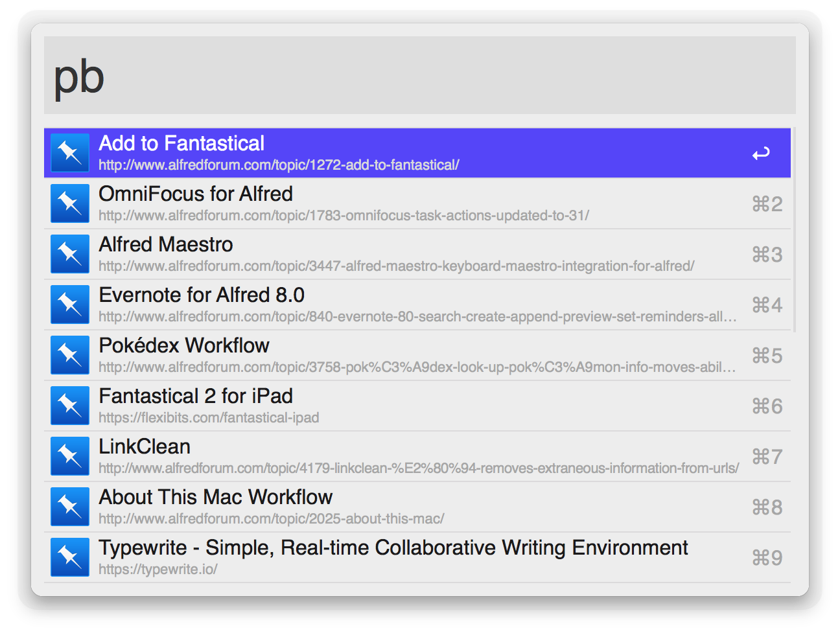Click the pin icon beside the Typewrite result
The image size is (840, 635).
click(70, 557)
